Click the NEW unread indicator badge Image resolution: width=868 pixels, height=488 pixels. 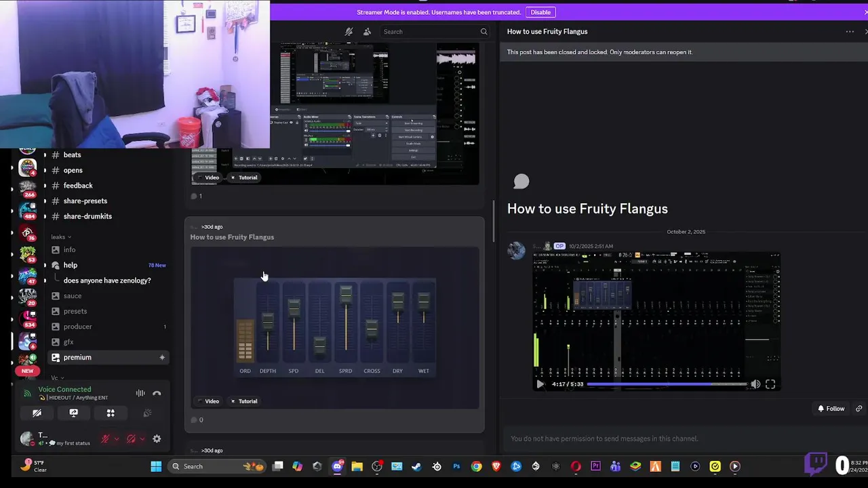27,371
